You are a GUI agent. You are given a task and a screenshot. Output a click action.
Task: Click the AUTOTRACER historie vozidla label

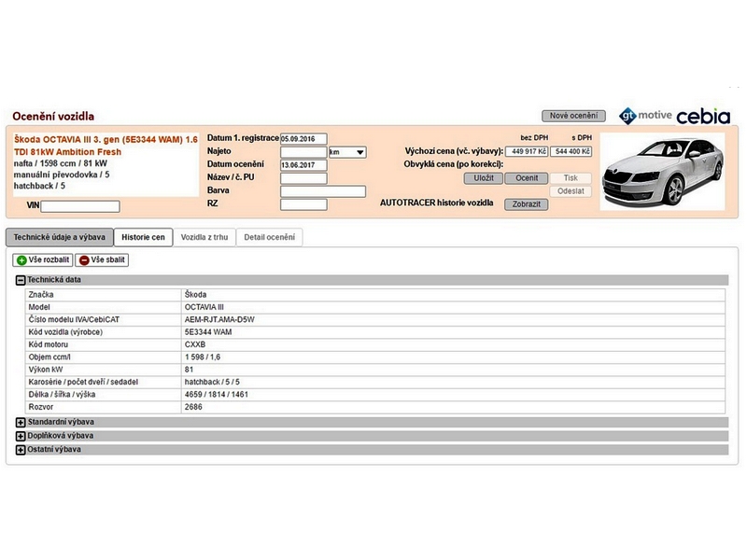(x=436, y=203)
